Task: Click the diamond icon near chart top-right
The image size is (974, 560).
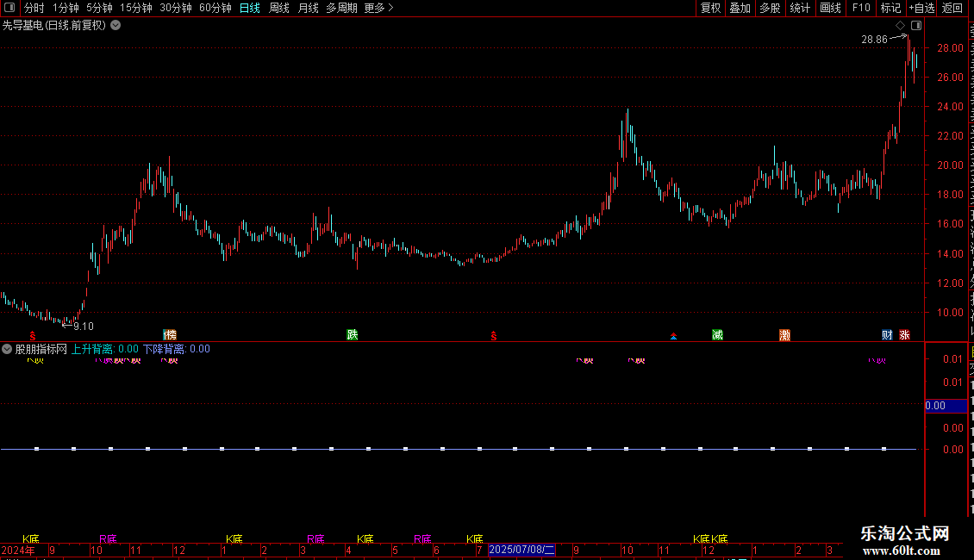Action: click(900, 26)
